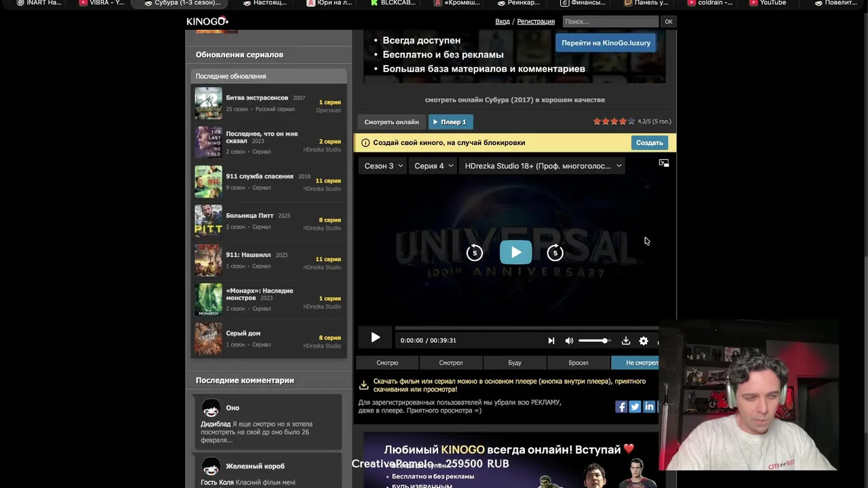The height and width of the screenshot is (488, 868).
Task: Switch to the BLCKCAB browser tab
Action: tap(393, 3)
